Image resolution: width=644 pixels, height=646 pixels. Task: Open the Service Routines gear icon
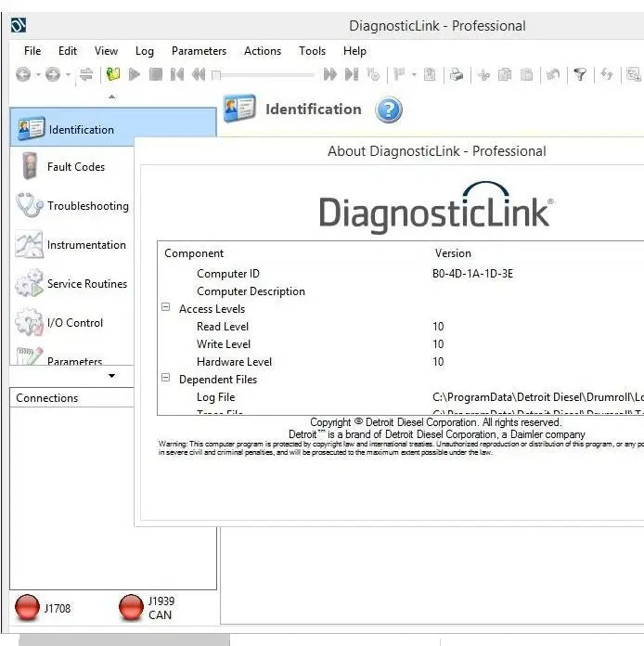pyautogui.click(x=30, y=284)
